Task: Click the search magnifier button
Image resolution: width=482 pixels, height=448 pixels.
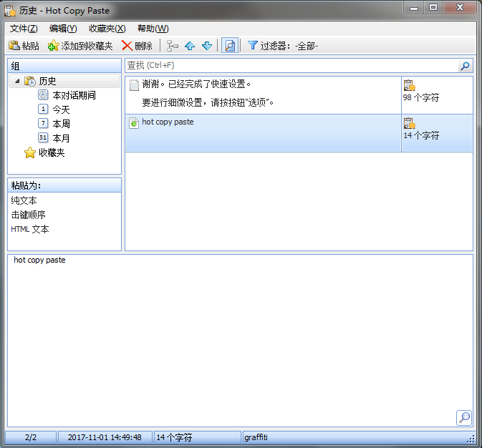Action: (x=465, y=65)
